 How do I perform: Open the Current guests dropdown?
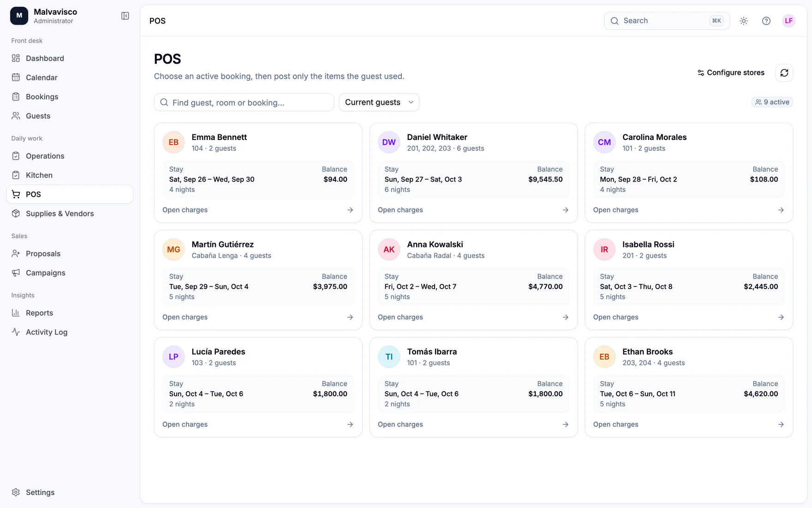pos(379,103)
